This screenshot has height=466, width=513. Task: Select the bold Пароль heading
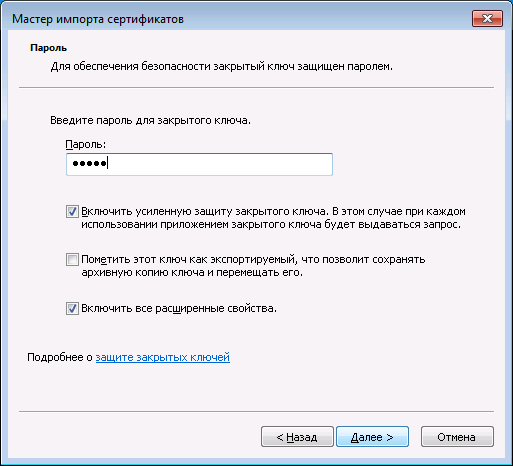[48, 48]
